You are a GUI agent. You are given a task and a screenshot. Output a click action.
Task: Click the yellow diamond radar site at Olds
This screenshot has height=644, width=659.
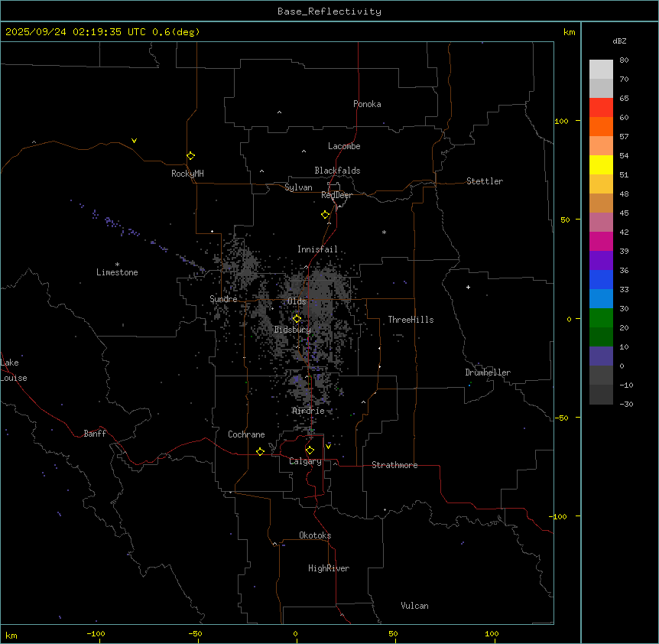coord(297,318)
